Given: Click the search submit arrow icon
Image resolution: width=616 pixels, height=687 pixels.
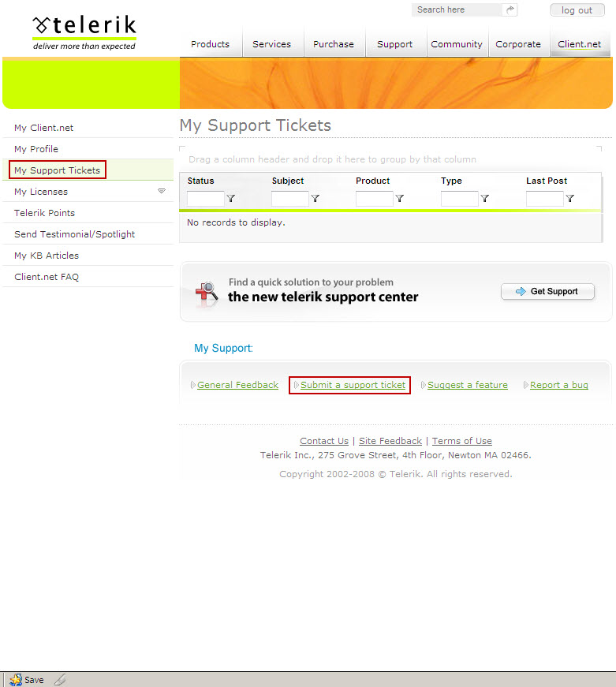Looking at the screenshot, I should [x=510, y=9].
